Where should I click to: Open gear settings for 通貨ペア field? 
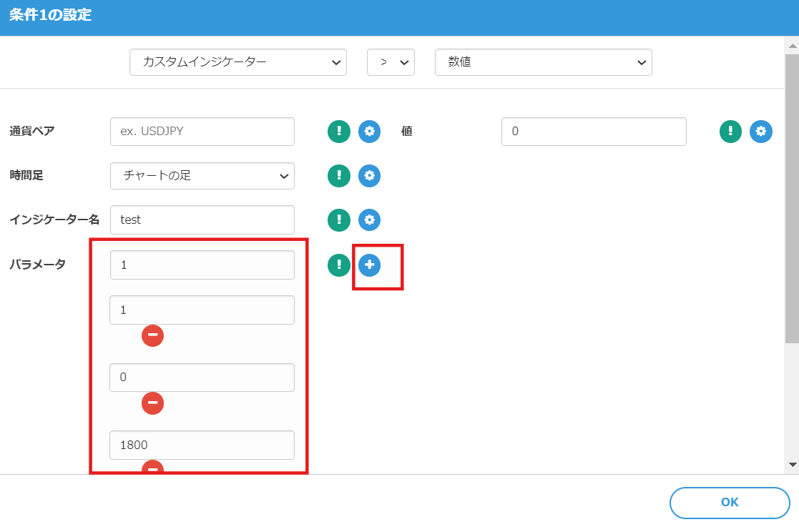pyautogui.click(x=369, y=132)
